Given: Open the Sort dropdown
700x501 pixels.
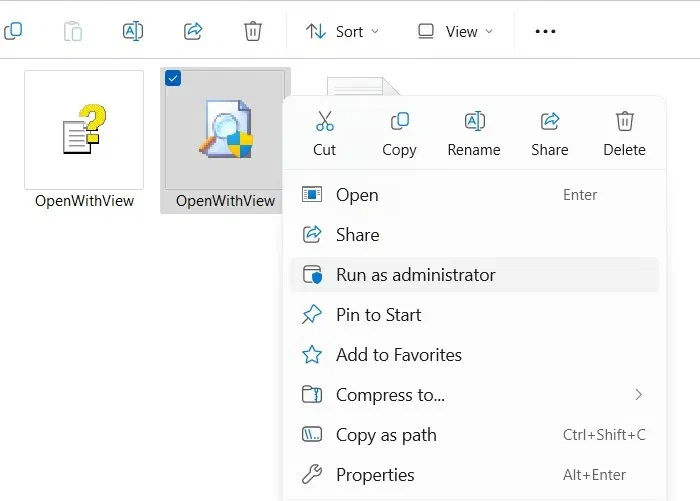Looking at the screenshot, I should point(342,31).
